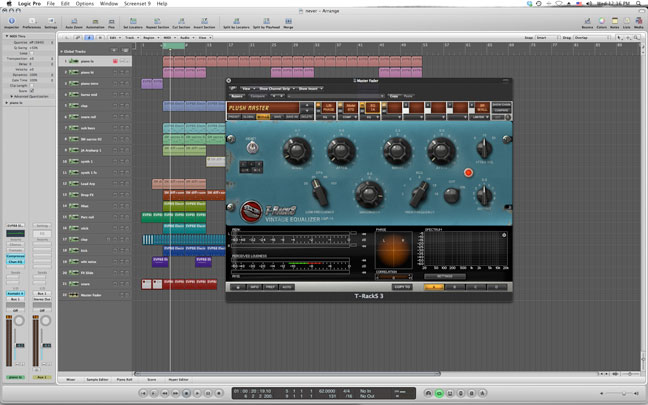Click the PLUSH MASTER preset name display
The image size is (648, 405).
coord(263,108)
